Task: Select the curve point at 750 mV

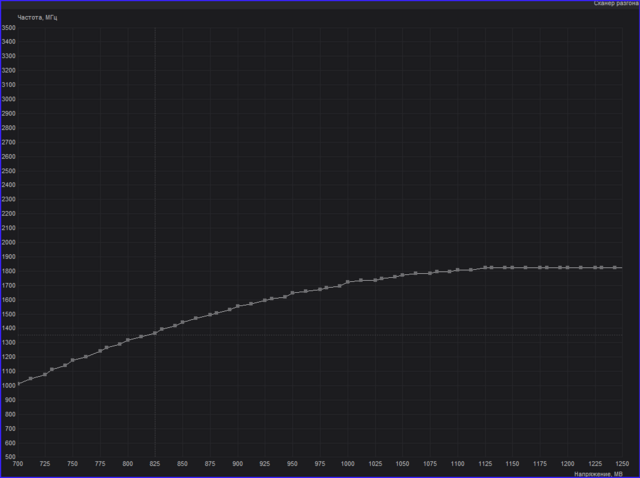Action: [73, 360]
